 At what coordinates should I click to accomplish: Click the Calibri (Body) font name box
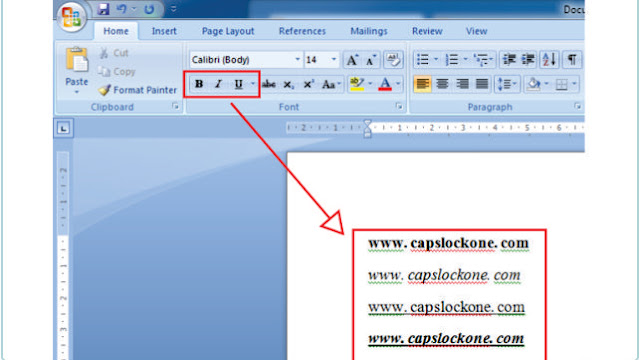pos(242,60)
